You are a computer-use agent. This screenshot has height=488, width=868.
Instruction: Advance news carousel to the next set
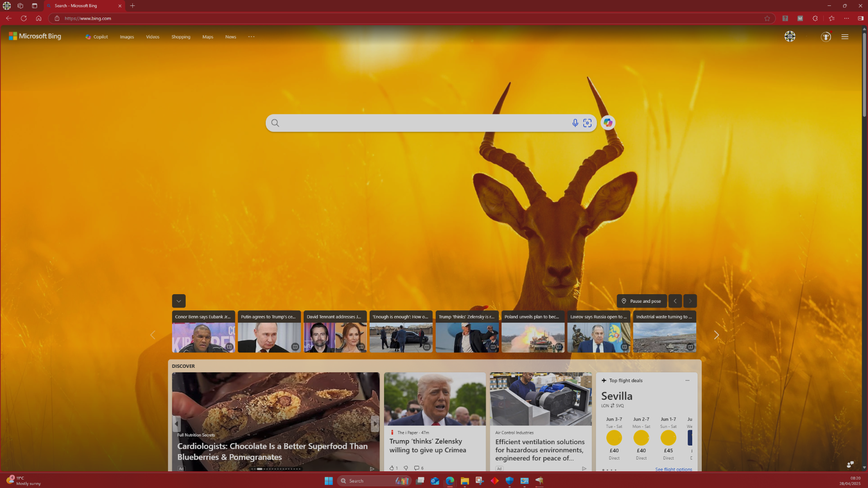coord(716,335)
